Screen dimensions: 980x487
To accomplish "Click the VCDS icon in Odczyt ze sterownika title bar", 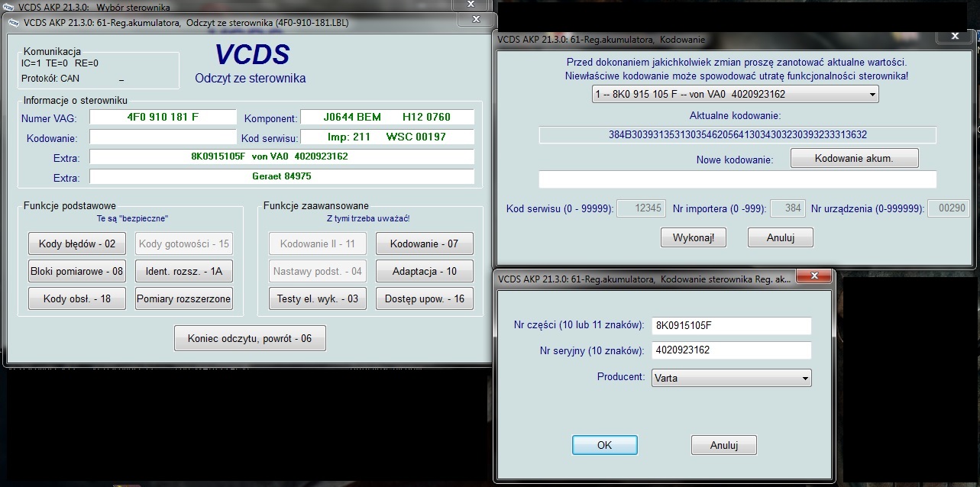I will pos(14,23).
